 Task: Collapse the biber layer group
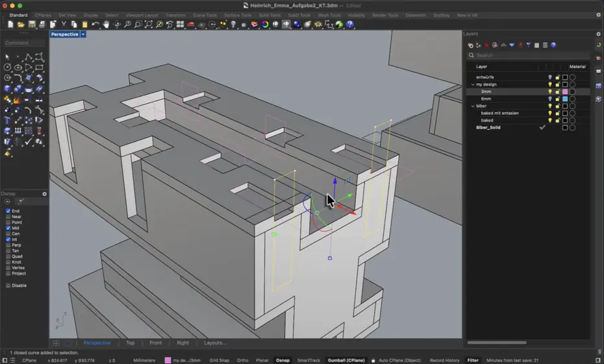[x=473, y=106]
